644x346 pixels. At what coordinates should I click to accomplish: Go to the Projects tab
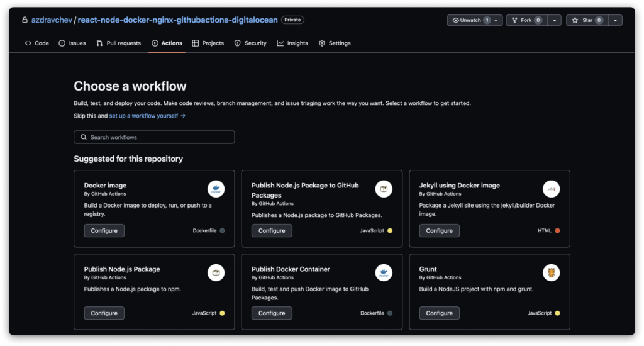(208, 43)
